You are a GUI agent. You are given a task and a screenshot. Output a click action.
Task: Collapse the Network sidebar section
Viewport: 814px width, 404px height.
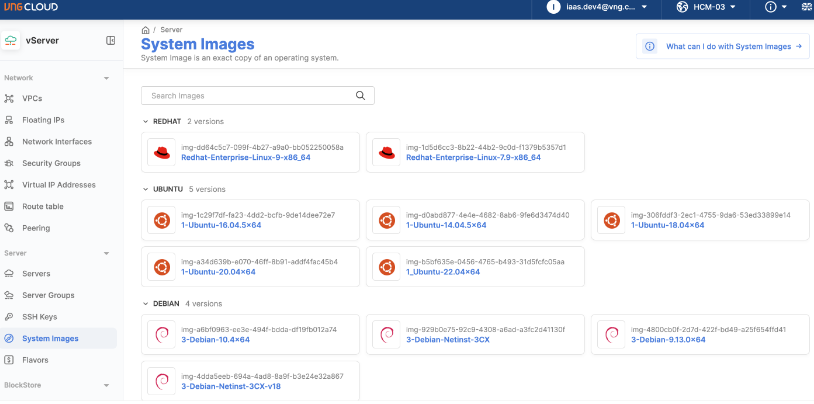tap(107, 77)
